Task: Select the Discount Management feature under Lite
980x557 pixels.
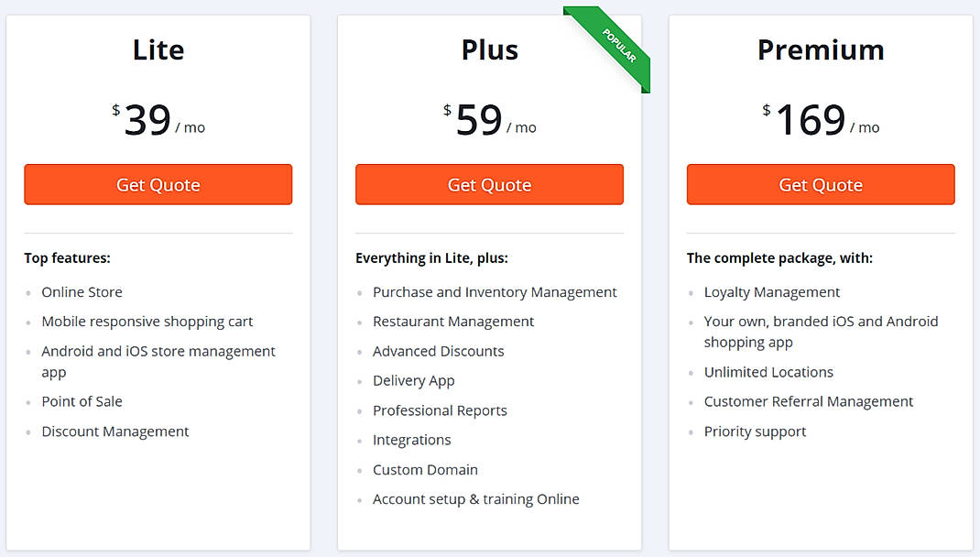Action: point(115,431)
